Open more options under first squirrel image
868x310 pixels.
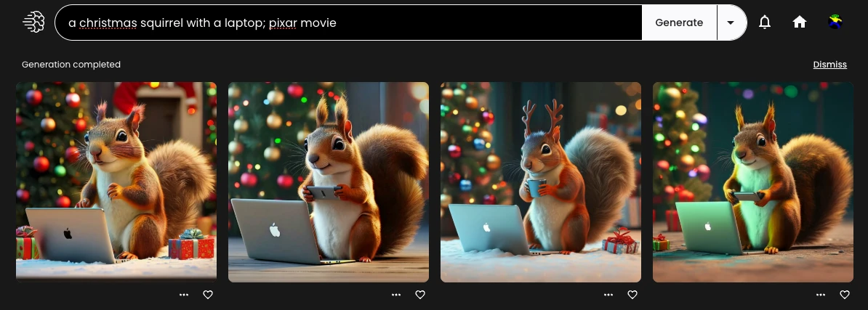[x=184, y=295]
